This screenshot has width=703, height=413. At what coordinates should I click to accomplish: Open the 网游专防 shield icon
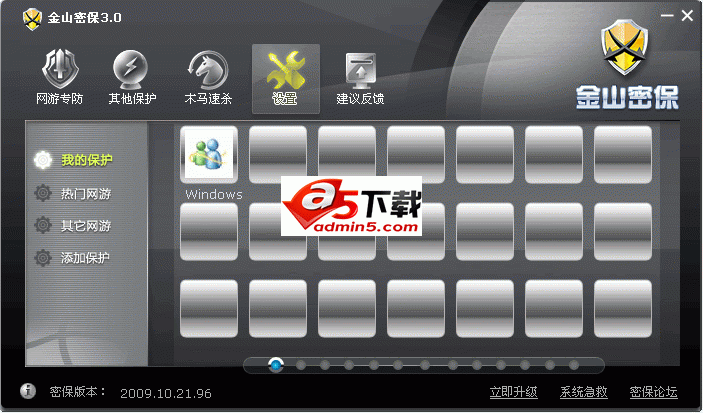[60, 69]
